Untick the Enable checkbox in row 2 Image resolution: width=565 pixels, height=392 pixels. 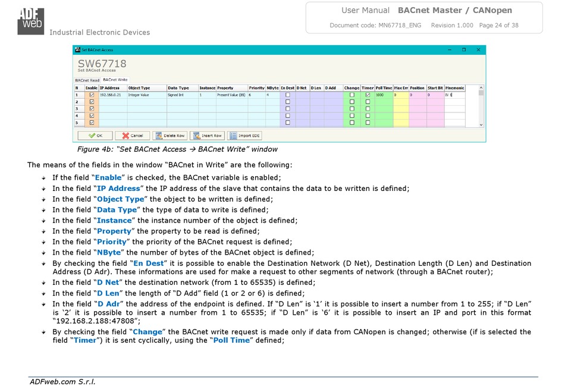pos(92,102)
